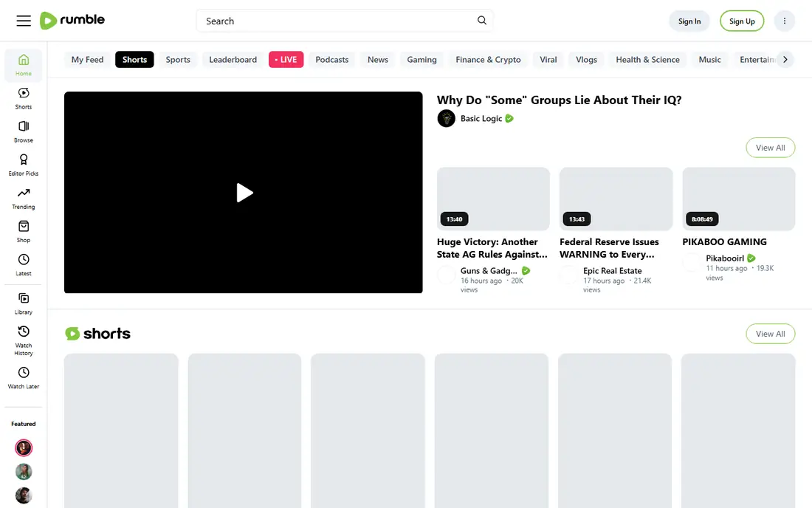Open the three-dot options menu
Screen dimensions: 812x508
[x=784, y=21]
